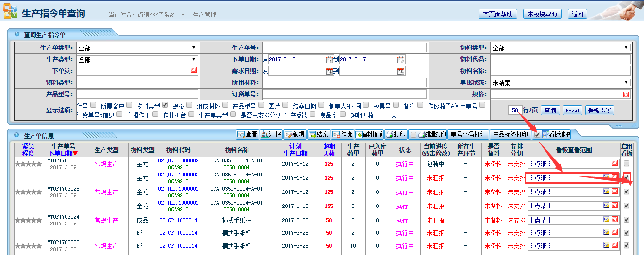Sort by the 计划生产日期 column header
This screenshot has height=255, width=644.
point(298,150)
